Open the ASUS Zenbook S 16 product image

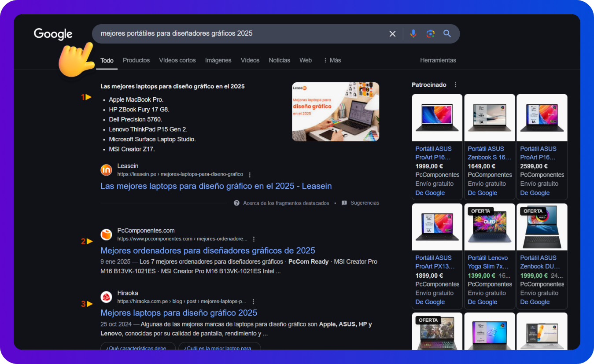click(490, 118)
